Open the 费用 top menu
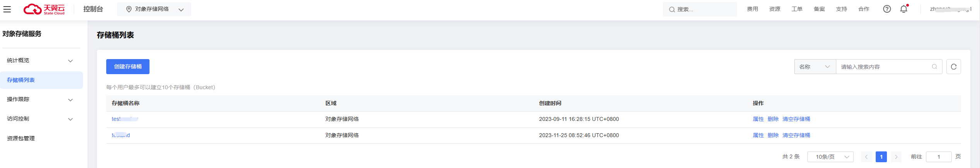The image size is (980, 168). [752, 9]
